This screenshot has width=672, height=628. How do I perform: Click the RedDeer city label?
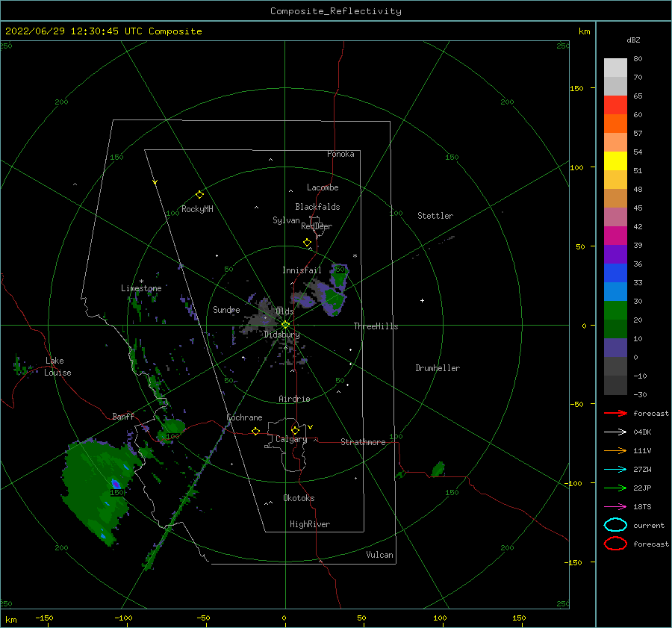pyautogui.click(x=317, y=226)
